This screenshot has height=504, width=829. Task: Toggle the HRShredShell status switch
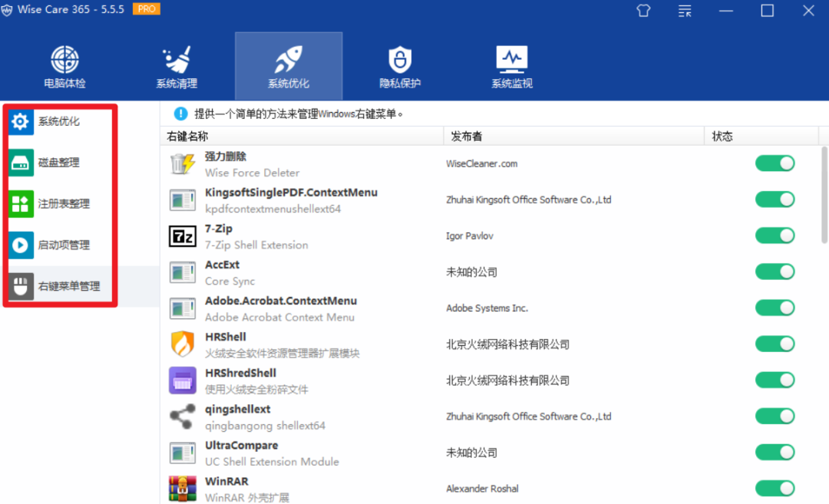click(775, 380)
